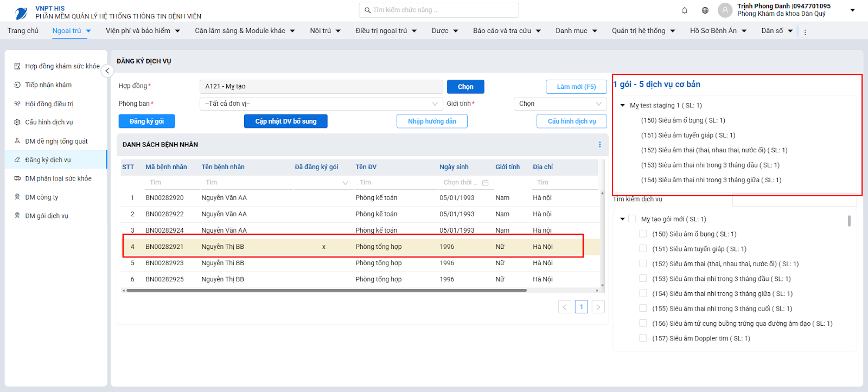Open the Phòng ban dropdown
Viewport: 868px width, 392px height.
click(321, 104)
